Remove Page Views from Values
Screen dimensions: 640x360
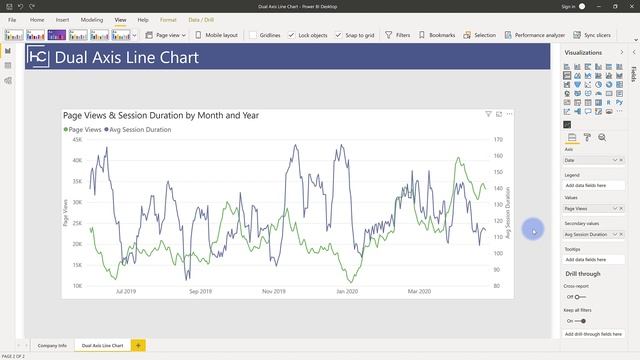pyautogui.click(x=621, y=209)
